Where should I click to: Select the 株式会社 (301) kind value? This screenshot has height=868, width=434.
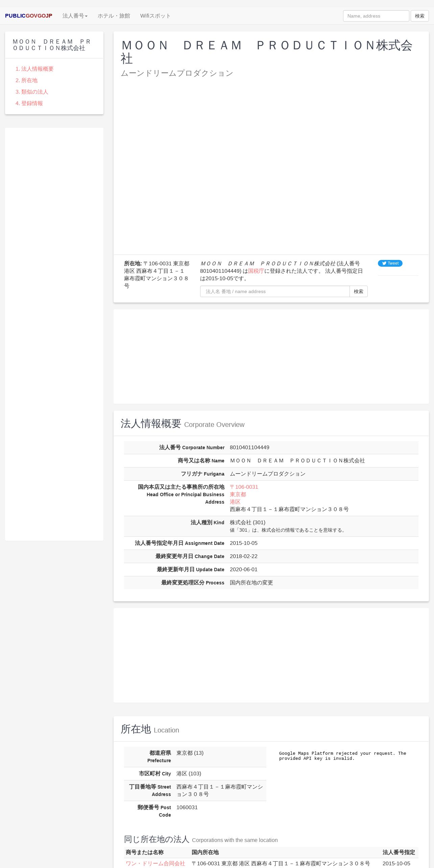[247, 522]
